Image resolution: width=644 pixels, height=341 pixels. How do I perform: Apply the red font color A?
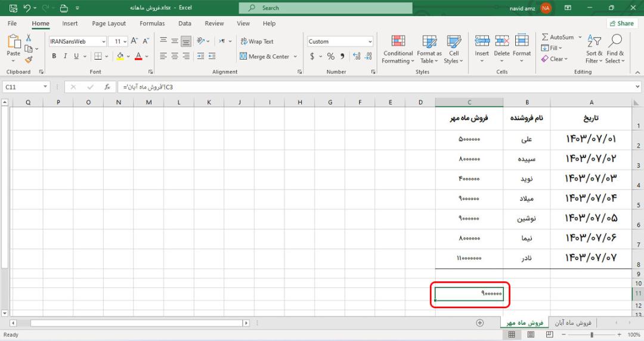(x=138, y=56)
